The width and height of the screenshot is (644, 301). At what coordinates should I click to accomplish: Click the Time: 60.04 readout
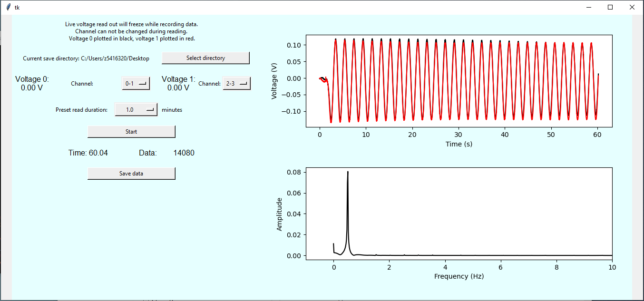point(88,153)
